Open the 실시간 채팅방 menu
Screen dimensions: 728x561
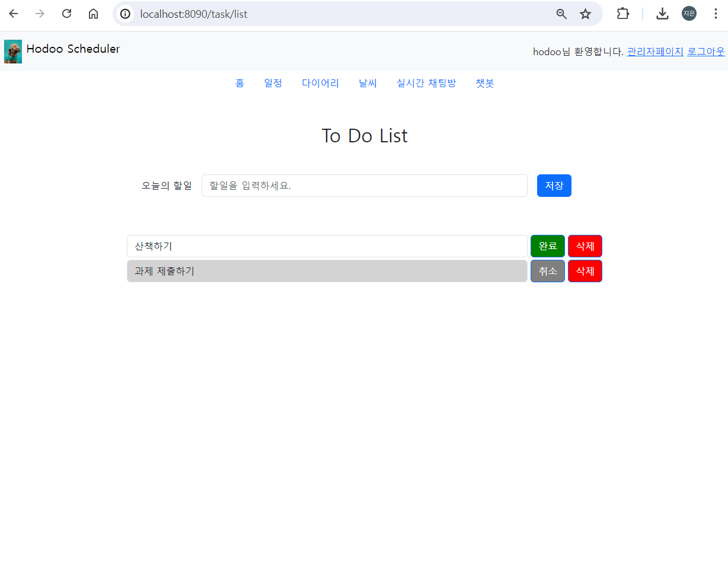click(426, 83)
